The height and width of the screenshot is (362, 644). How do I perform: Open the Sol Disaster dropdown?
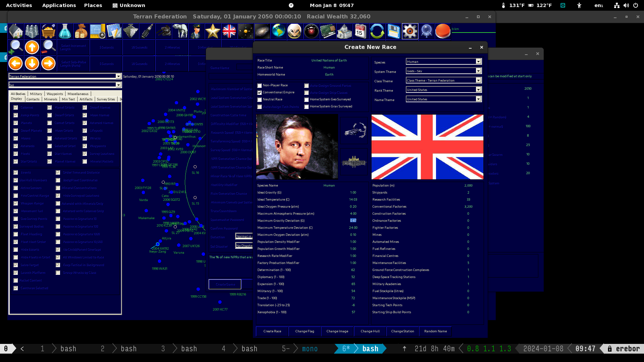[244, 246]
